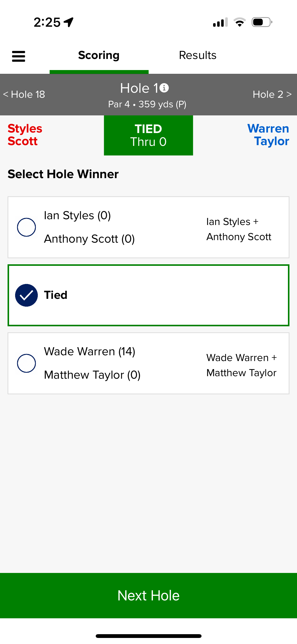Viewport: 297px width, 644px height.
Task: Tap the battery indicator icon
Action: [262, 22]
